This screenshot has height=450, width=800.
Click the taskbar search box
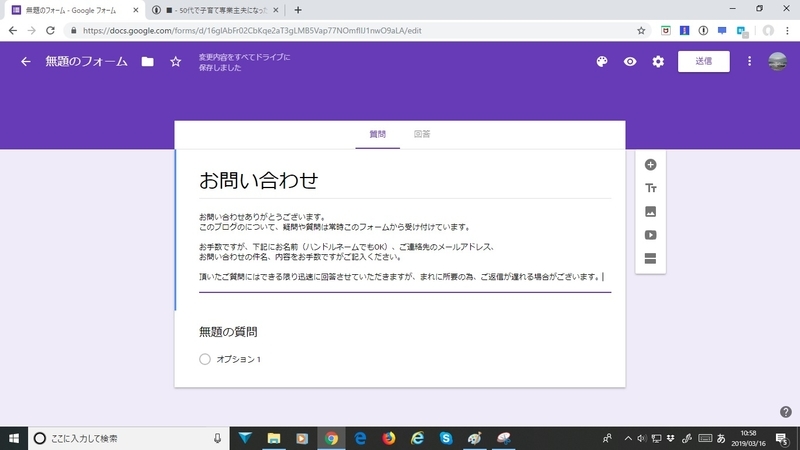click(128, 438)
